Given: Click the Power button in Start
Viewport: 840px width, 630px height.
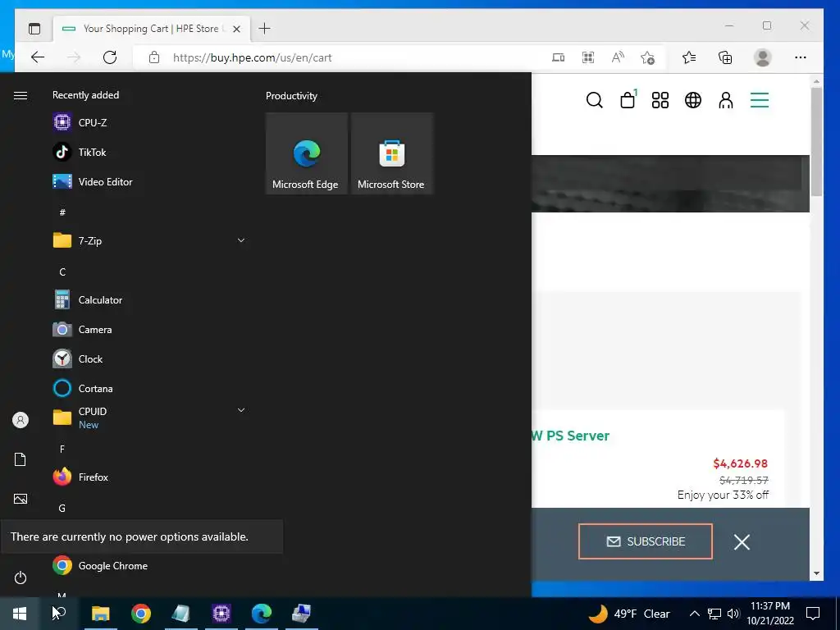Looking at the screenshot, I should tap(21, 577).
